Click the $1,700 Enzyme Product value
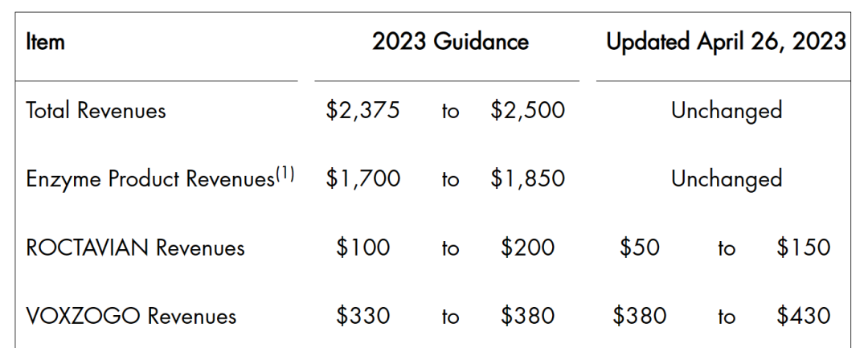The width and height of the screenshot is (868, 348). (362, 179)
